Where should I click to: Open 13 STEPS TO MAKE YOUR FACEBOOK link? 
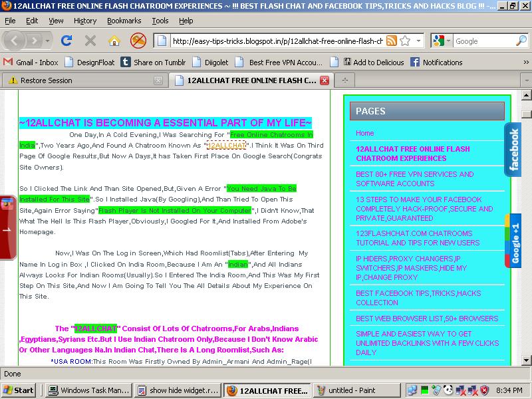tap(424, 209)
